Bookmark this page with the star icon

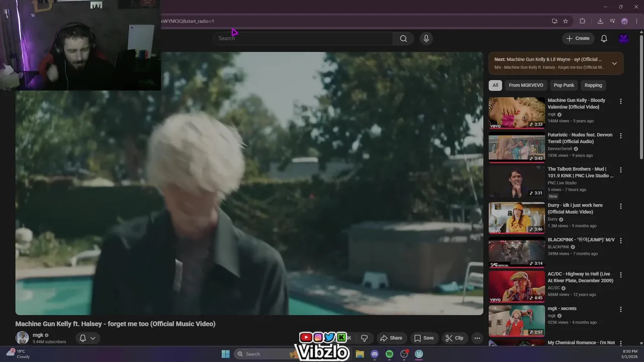566,21
